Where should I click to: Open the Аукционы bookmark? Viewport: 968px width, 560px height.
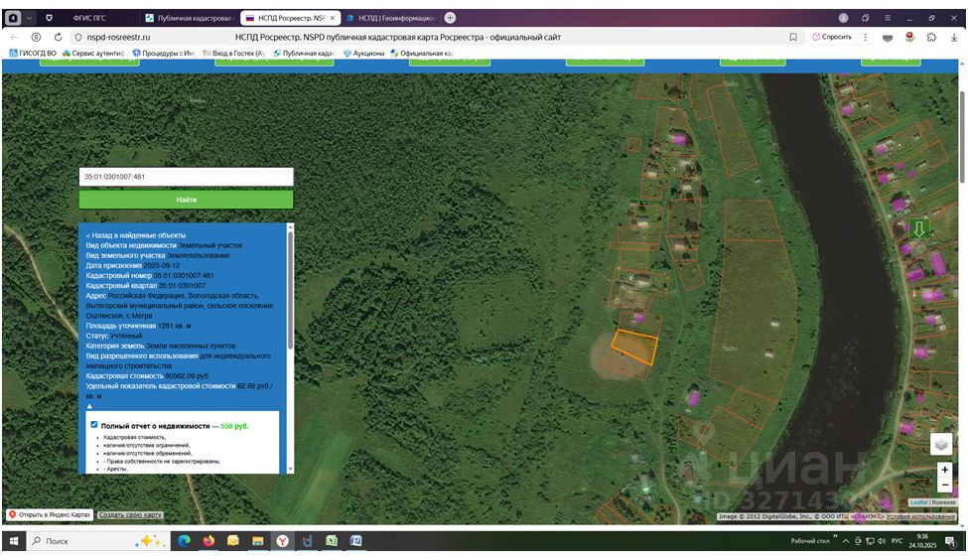click(363, 53)
